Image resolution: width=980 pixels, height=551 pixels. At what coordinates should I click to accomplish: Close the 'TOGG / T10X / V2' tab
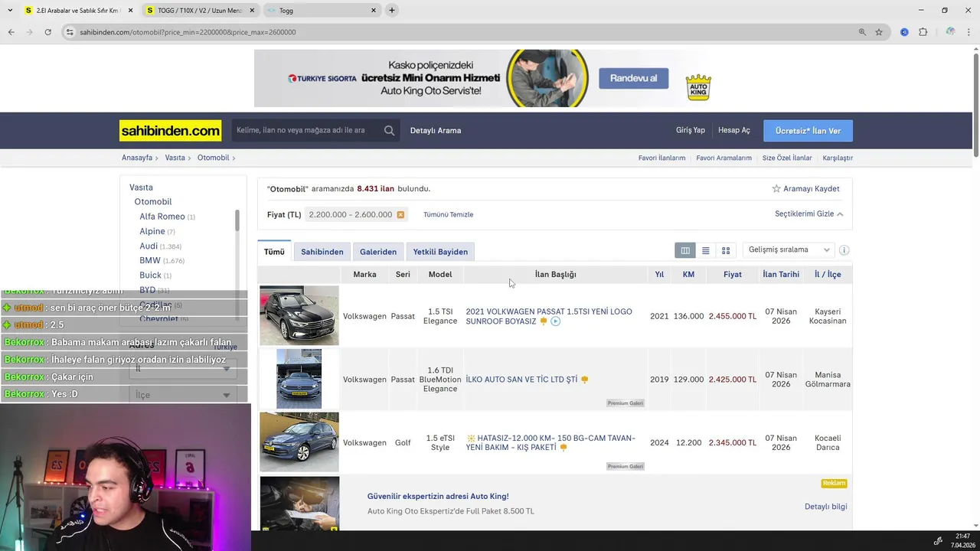point(251,11)
